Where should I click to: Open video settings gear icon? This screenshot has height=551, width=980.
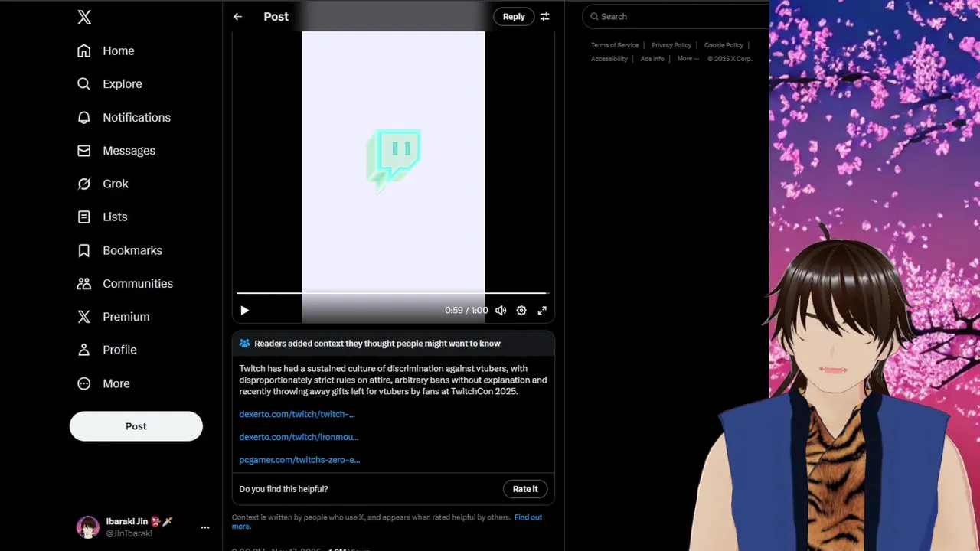521,310
